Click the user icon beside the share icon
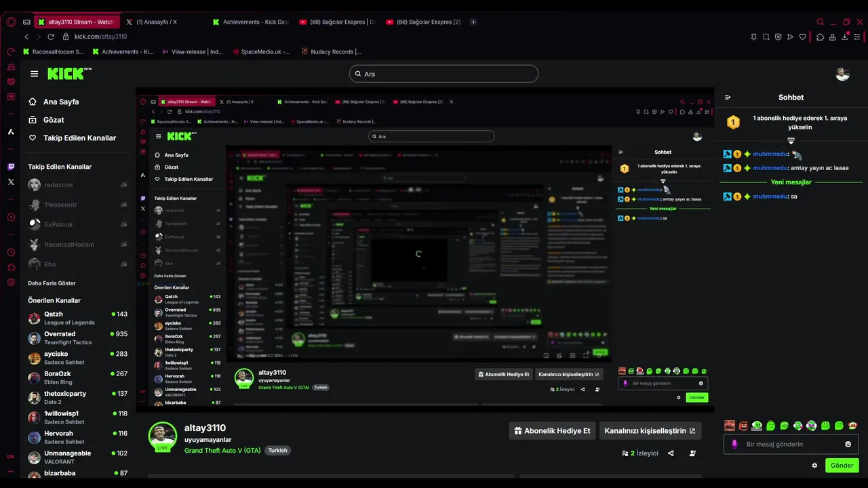 (692, 453)
